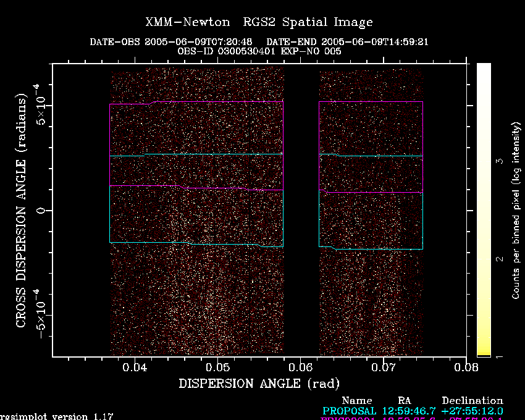Click the cyan "PROPOSAL" source name
This screenshot has height=420, width=525.
[x=349, y=411]
